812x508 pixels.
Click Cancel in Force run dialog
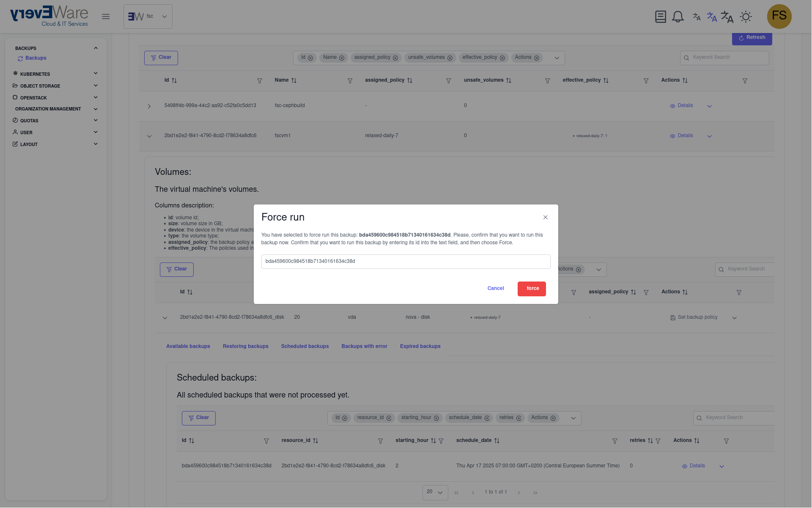pos(495,288)
